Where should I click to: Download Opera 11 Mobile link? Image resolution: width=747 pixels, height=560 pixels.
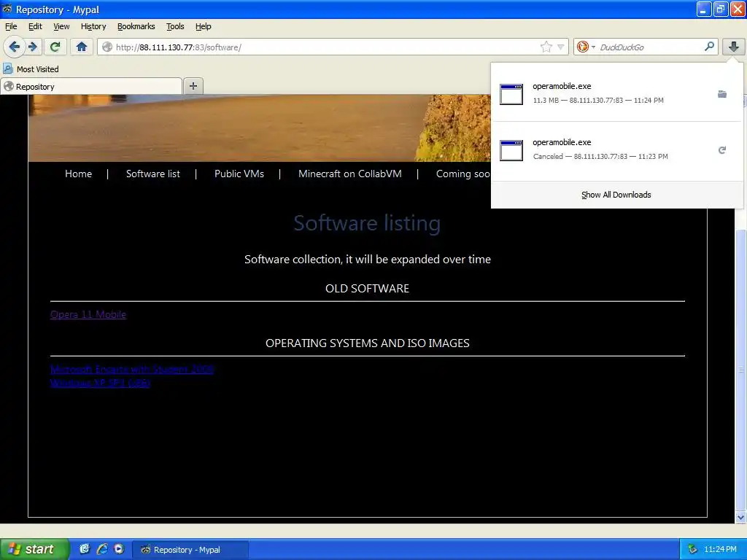pyautogui.click(x=88, y=314)
